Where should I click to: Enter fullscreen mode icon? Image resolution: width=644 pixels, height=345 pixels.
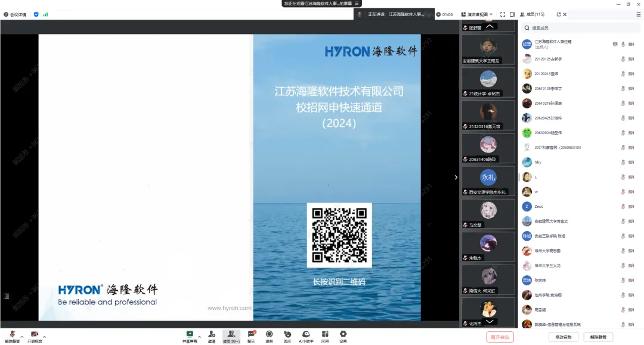pyautogui.click(x=502, y=14)
